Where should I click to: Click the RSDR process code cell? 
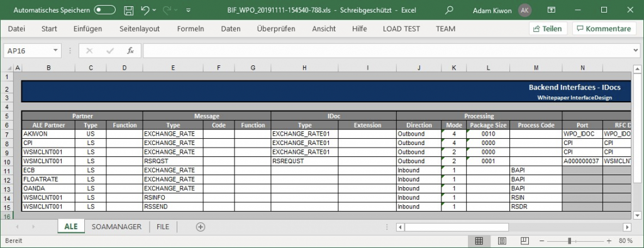click(x=536, y=207)
